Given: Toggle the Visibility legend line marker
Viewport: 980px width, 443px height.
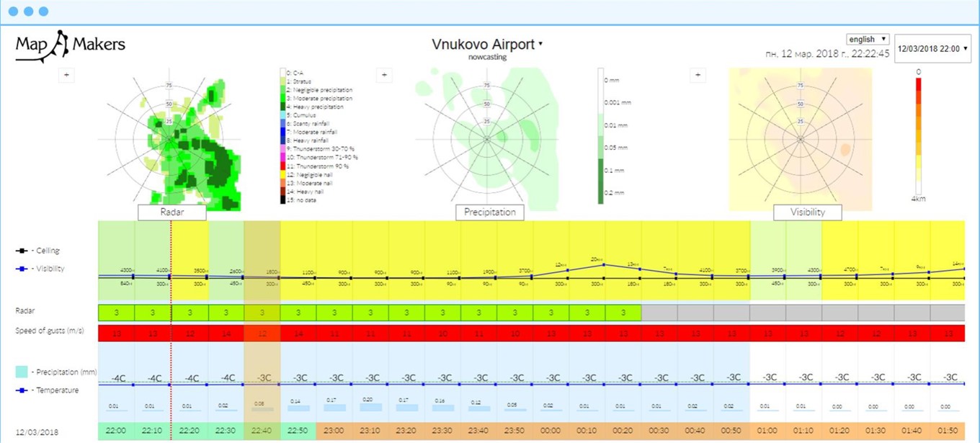Looking at the screenshot, I should [x=22, y=269].
